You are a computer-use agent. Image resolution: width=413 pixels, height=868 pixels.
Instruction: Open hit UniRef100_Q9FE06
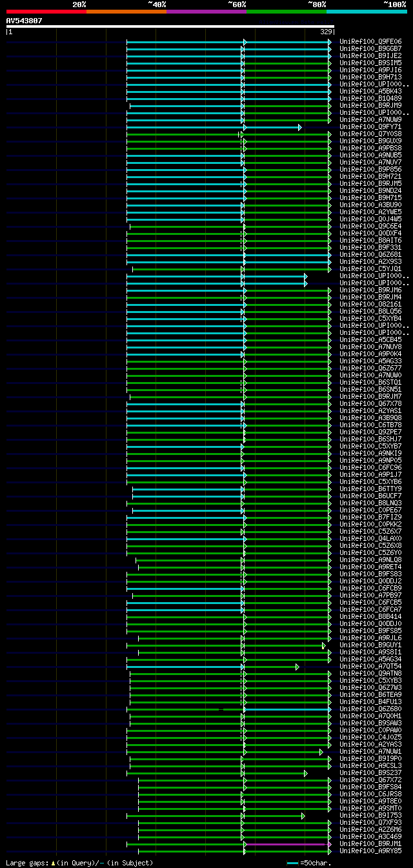(x=370, y=41)
